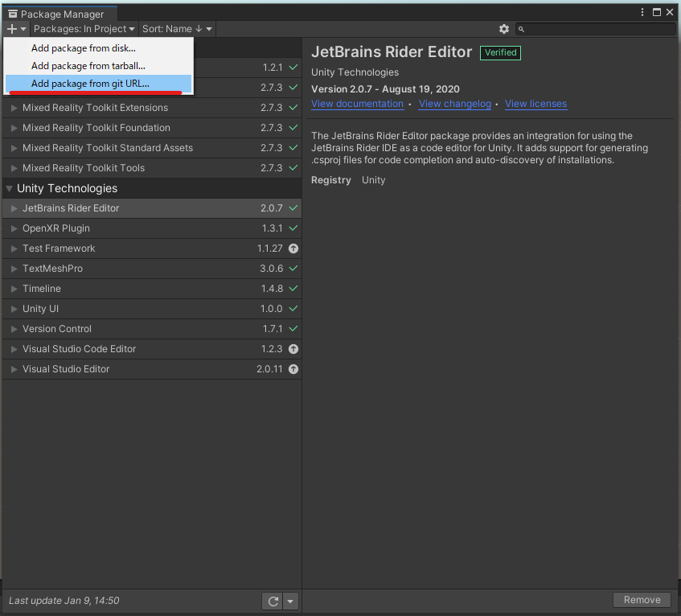The height and width of the screenshot is (616, 681).
Task: Expand OpenXR Plugin versions
Action: pyautogui.click(x=14, y=228)
